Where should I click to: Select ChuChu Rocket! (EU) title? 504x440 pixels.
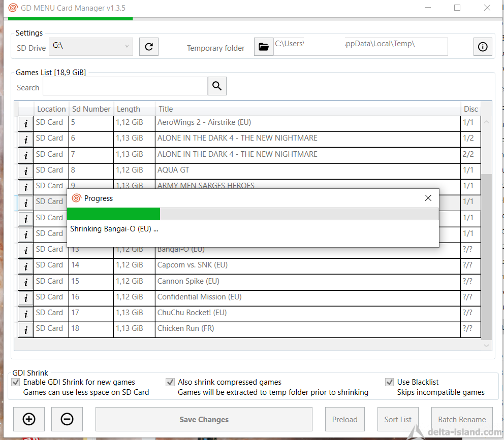(192, 313)
